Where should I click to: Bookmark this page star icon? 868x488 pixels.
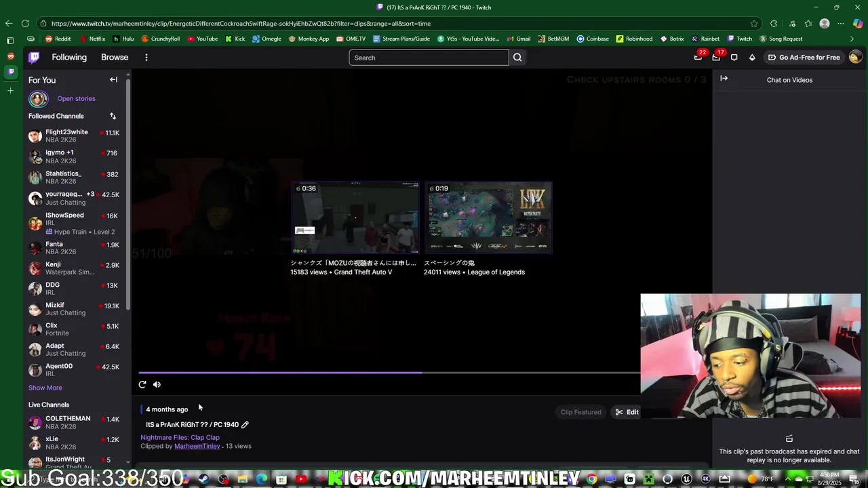coord(754,24)
